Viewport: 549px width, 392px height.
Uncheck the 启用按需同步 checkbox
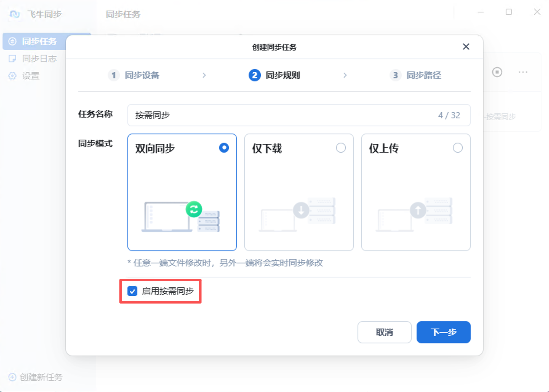click(132, 291)
